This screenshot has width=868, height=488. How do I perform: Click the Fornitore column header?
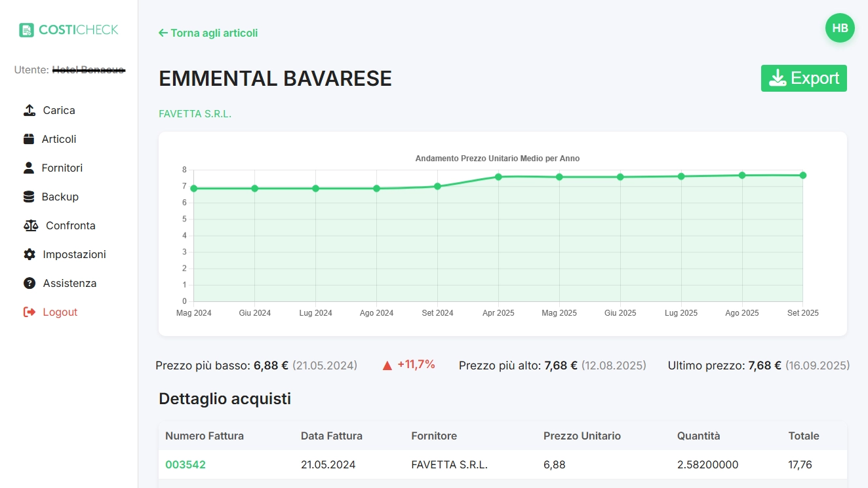(x=434, y=436)
